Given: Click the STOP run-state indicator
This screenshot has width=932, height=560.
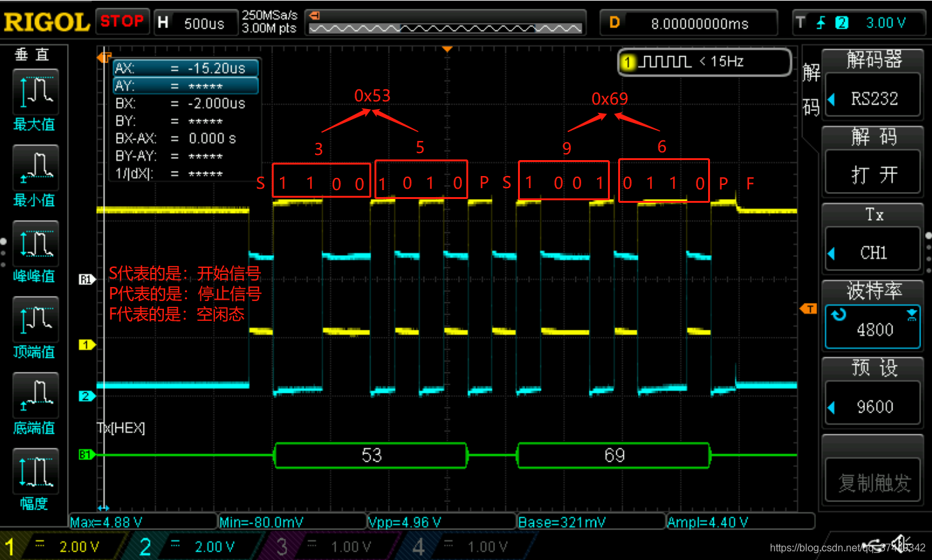Looking at the screenshot, I should pyautogui.click(x=122, y=21).
